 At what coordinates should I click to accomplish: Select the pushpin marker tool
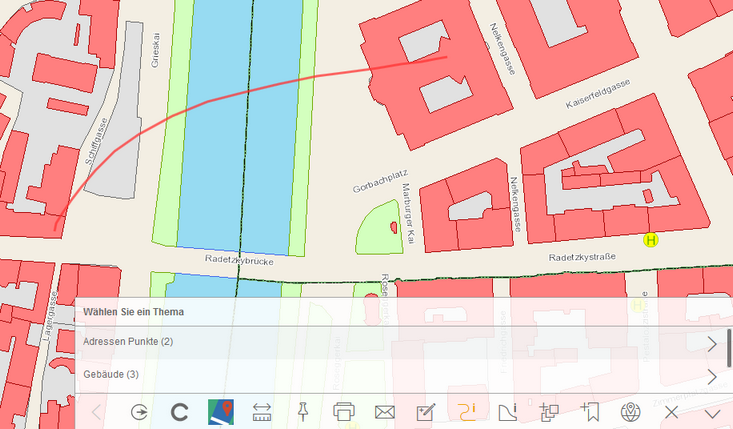[x=303, y=412]
